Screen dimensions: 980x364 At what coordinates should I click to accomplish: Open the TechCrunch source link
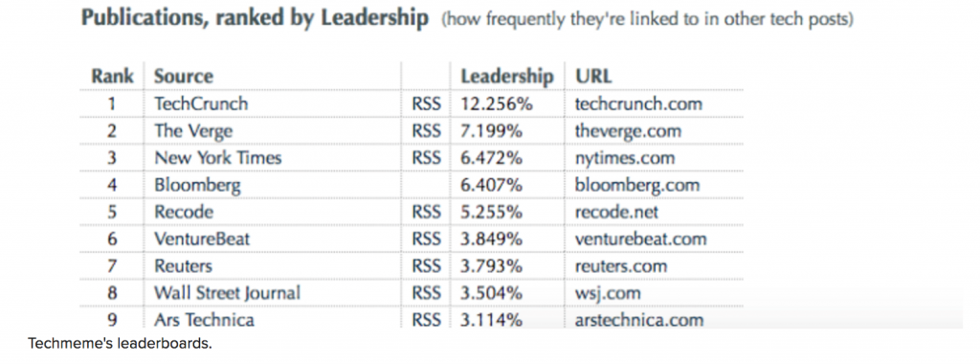coord(201,103)
